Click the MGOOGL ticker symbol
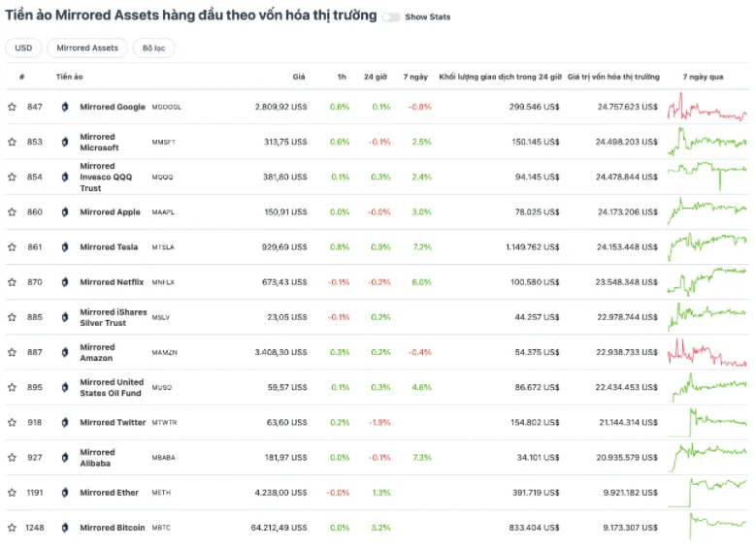 pyautogui.click(x=167, y=107)
